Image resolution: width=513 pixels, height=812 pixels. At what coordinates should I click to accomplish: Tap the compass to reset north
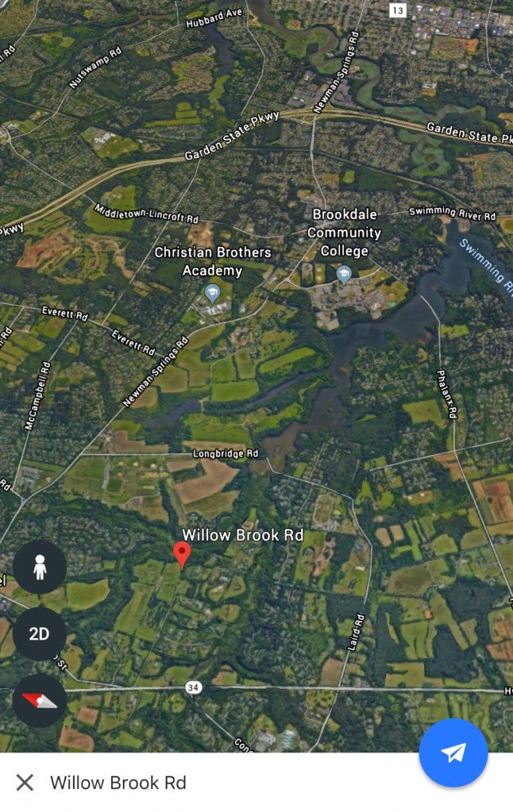40,701
